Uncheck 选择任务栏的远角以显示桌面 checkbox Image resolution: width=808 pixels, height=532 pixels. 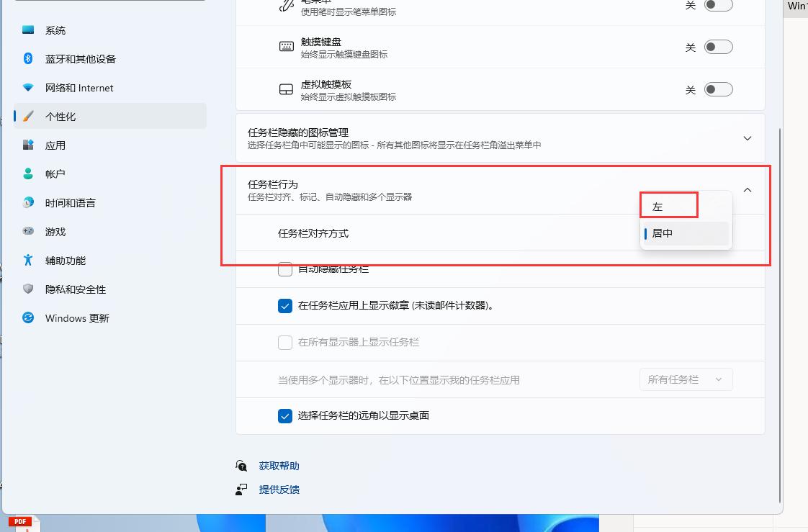[285, 415]
